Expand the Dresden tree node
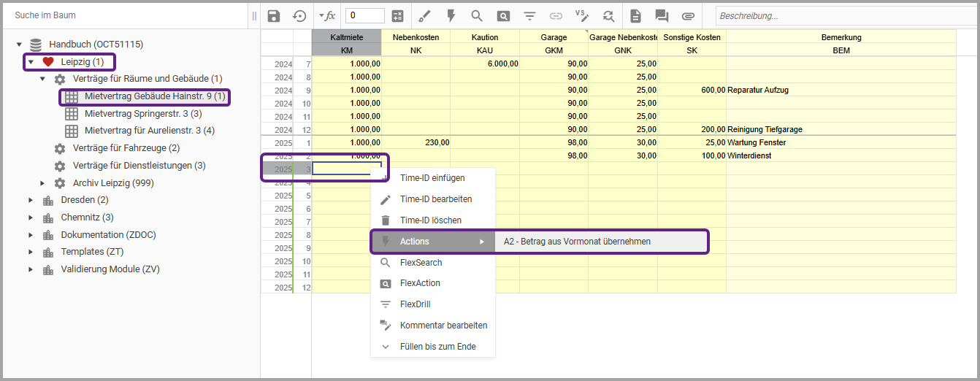The image size is (980, 381). pos(31,200)
